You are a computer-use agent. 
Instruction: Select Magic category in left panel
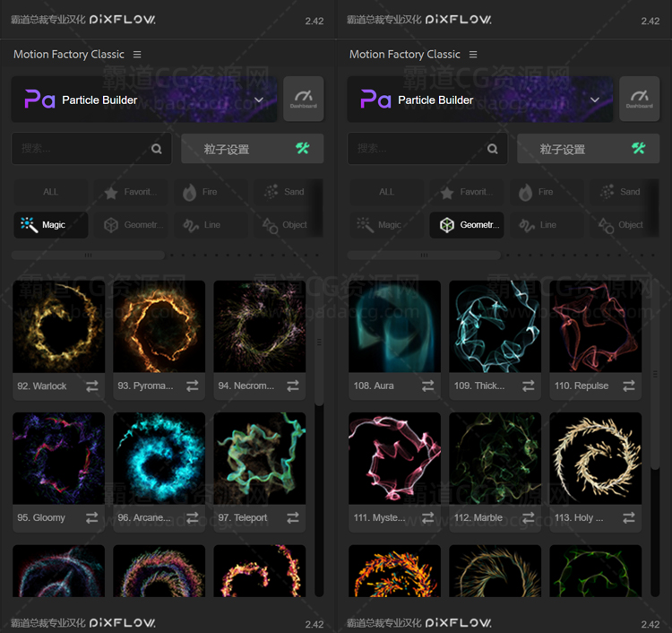click(x=50, y=225)
